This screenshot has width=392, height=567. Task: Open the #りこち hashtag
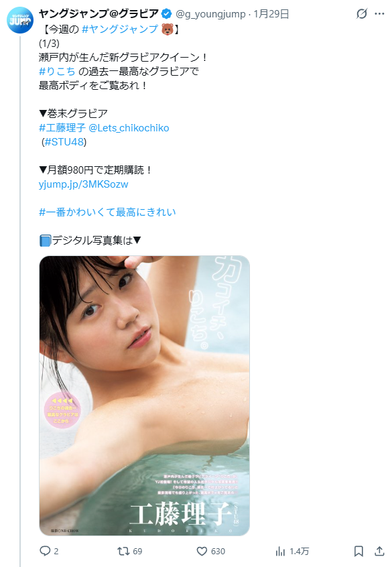pos(57,71)
